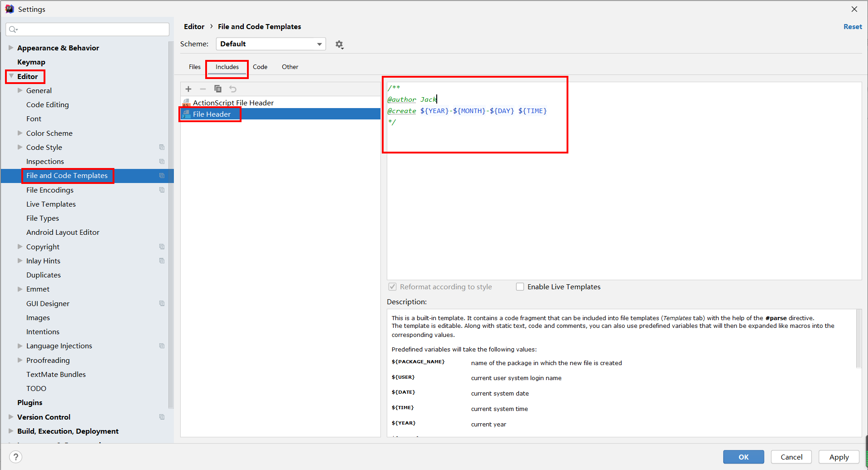
Task: Click the Cancel button
Action: click(x=791, y=457)
